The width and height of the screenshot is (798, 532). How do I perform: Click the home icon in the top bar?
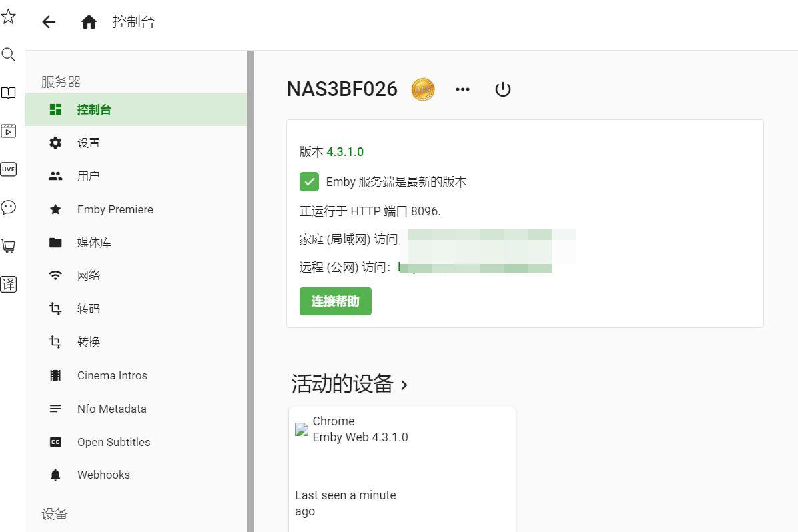[89, 21]
